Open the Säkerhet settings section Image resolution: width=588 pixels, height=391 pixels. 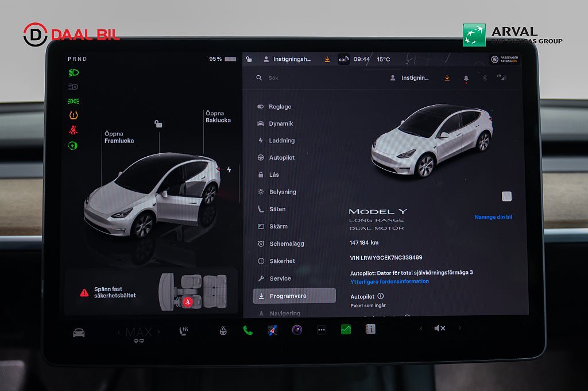[282, 261]
